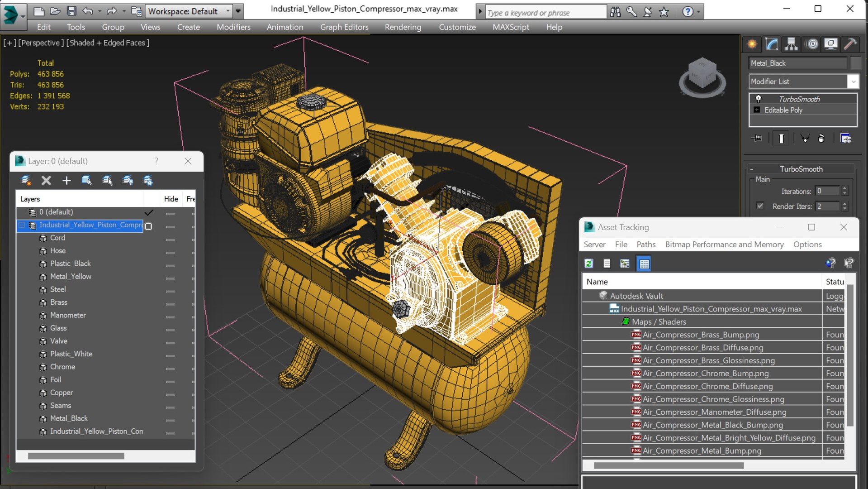This screenshot has width=868, height=489.
Task: Refresh the Asset Tracking list
Action: pyautogui.click(x=589, y=264)
